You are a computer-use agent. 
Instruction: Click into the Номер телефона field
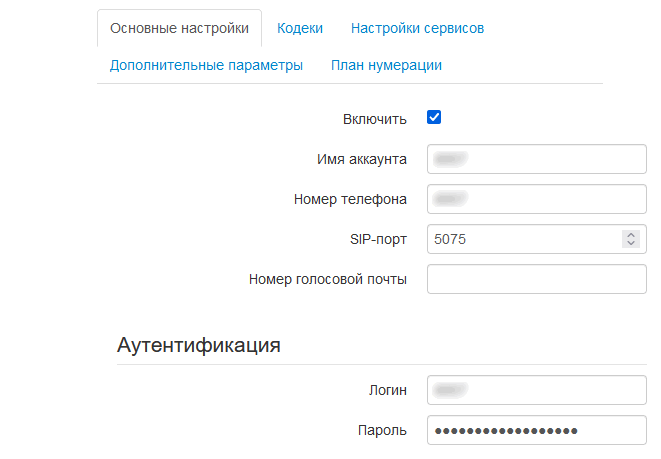[537, 199]
